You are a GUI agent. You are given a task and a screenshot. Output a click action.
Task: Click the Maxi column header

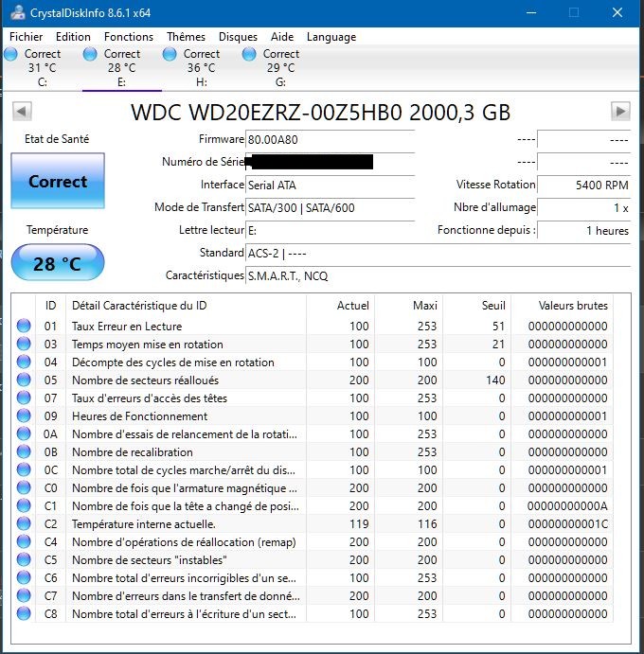pyautogui.click(x=408, y=306)
